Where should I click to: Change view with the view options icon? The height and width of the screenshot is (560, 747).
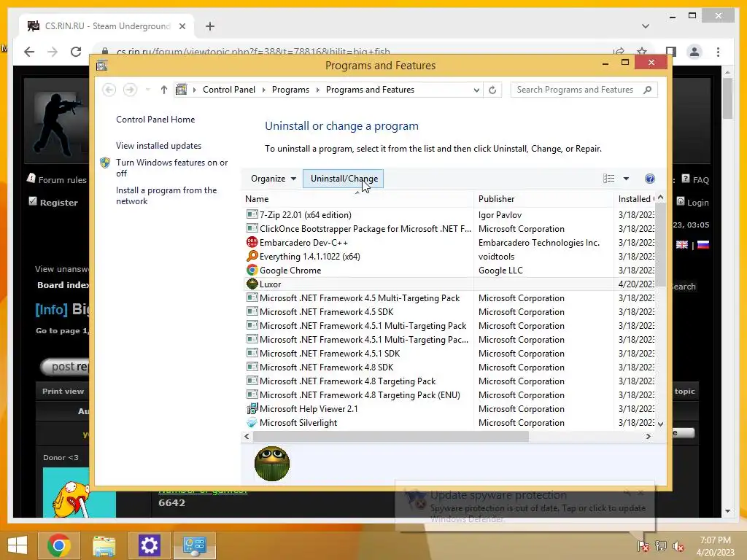point(609,179)
